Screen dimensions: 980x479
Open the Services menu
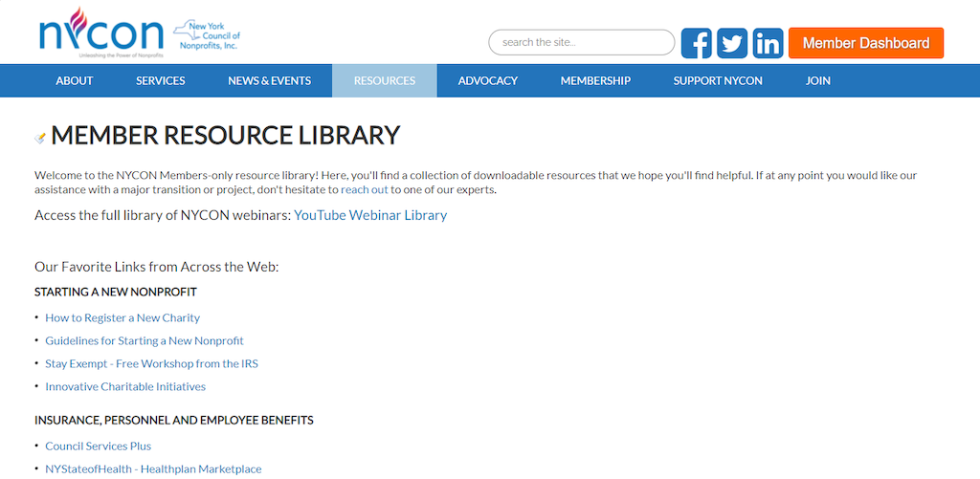click(161, 81)
